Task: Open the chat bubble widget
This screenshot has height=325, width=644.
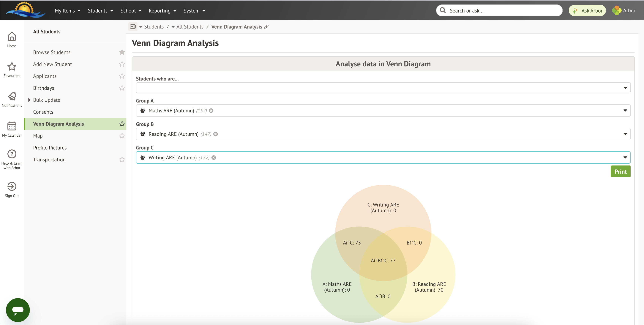Action: click(x=18, y=310)
